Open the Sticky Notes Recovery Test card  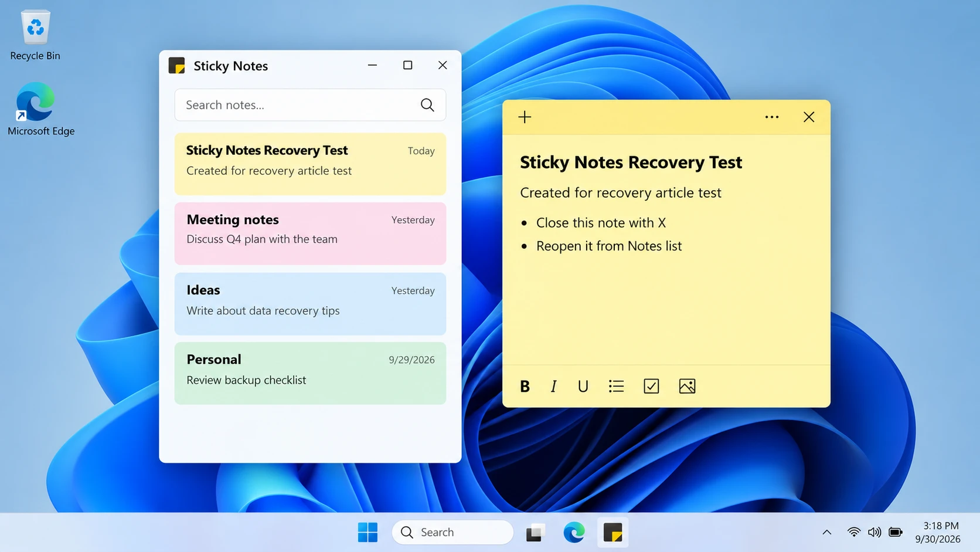(310, 164)
